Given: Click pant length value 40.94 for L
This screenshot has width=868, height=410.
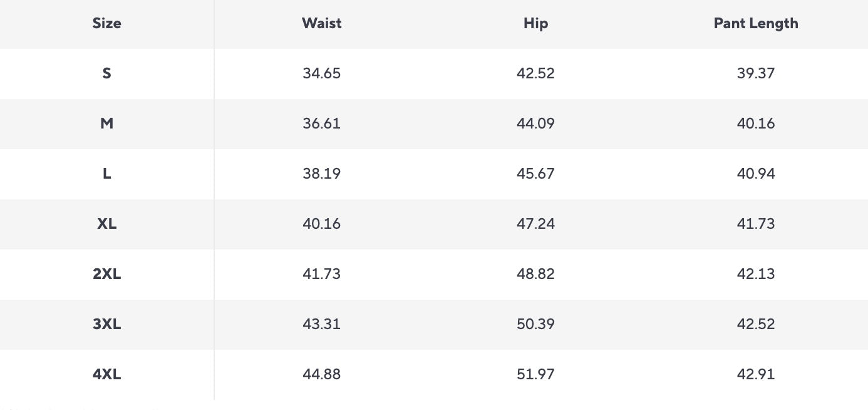Looking at the screenshot, I should tap(756, 174).
